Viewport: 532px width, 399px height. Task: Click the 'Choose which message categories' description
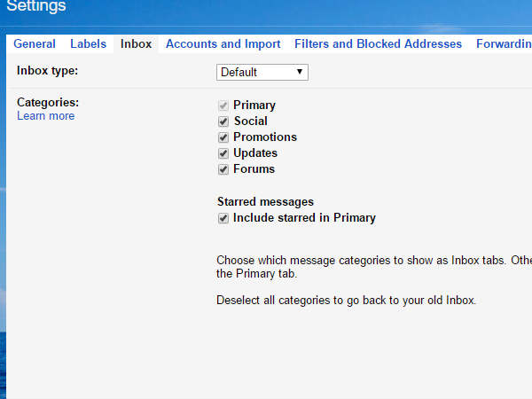(x=372, y=260)
